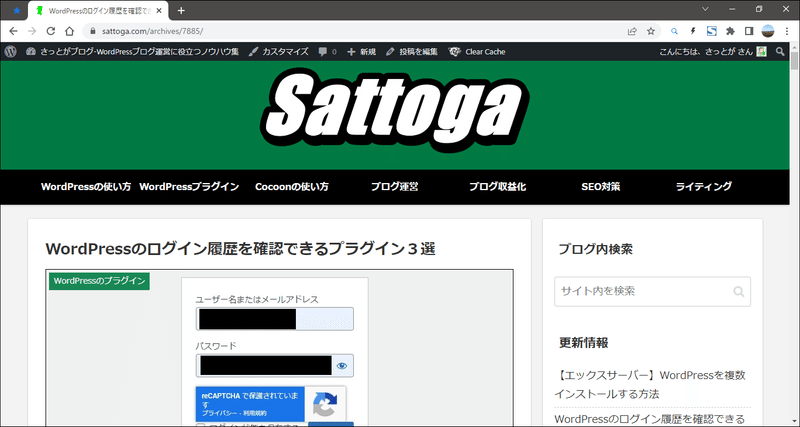This screenshot has height=427, width=800.
Task: Reload the current page
Action: [51, 31]
